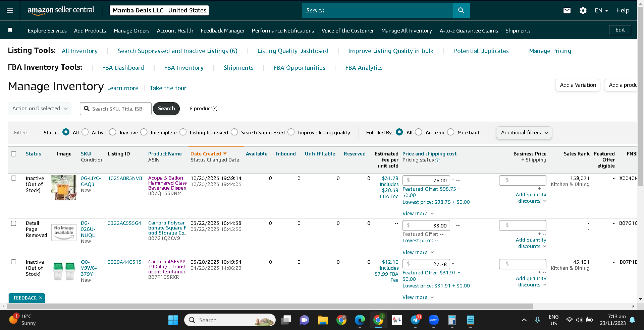Open Manage Orders in navbar
Image resolution: width=644 pixels, height=330 pixels.
pos(131,30)
